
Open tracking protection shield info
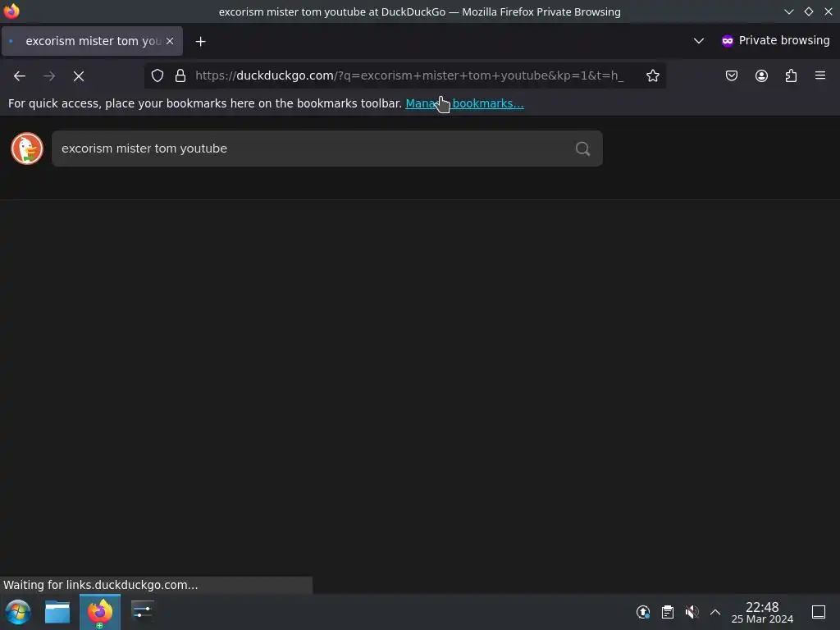[157, 75]
